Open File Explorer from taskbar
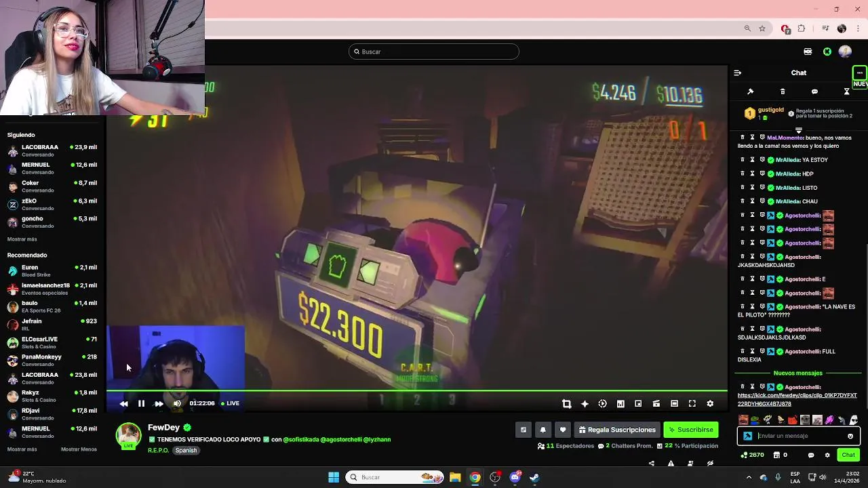The width and height of the screenshot is (868, 488). coord(455,477)
